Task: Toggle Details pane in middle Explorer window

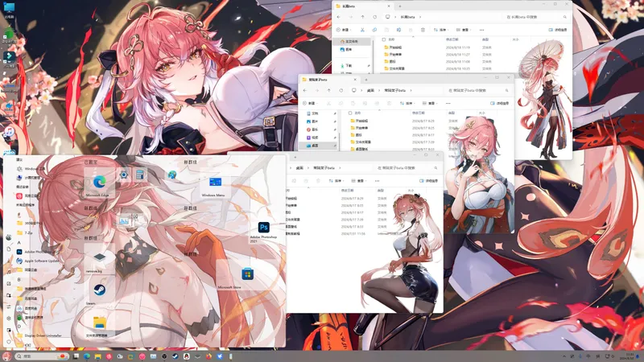Action: pyautogui.click(x=500, y=104)
